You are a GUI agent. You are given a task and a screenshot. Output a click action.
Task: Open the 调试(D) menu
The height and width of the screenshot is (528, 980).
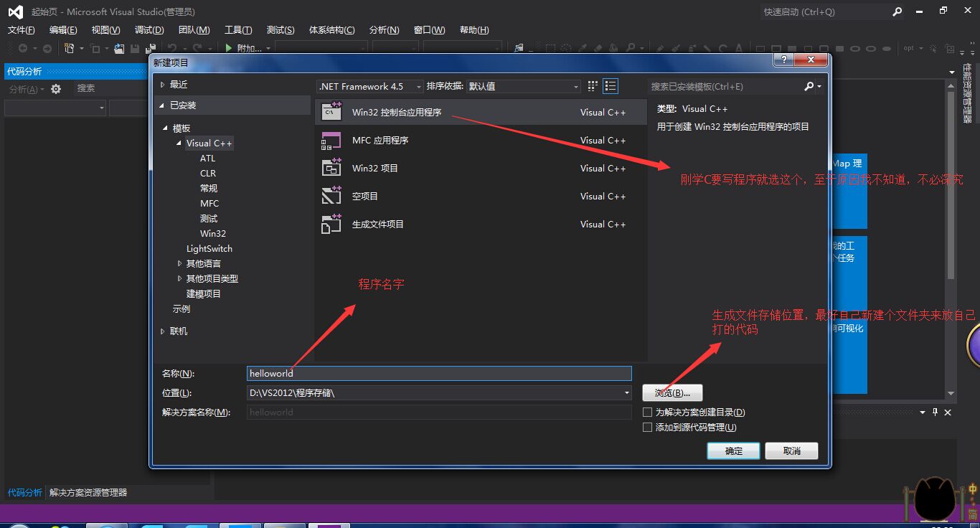[149, 30]
